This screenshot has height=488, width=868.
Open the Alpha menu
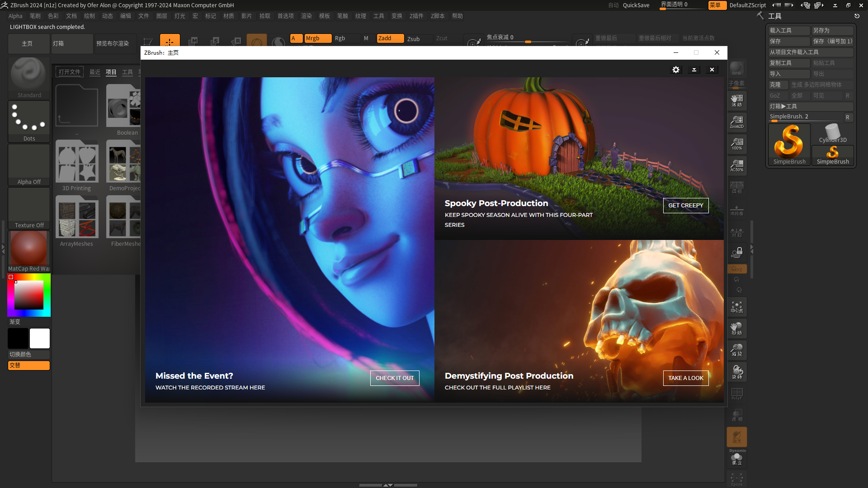(x=15, y=16)
